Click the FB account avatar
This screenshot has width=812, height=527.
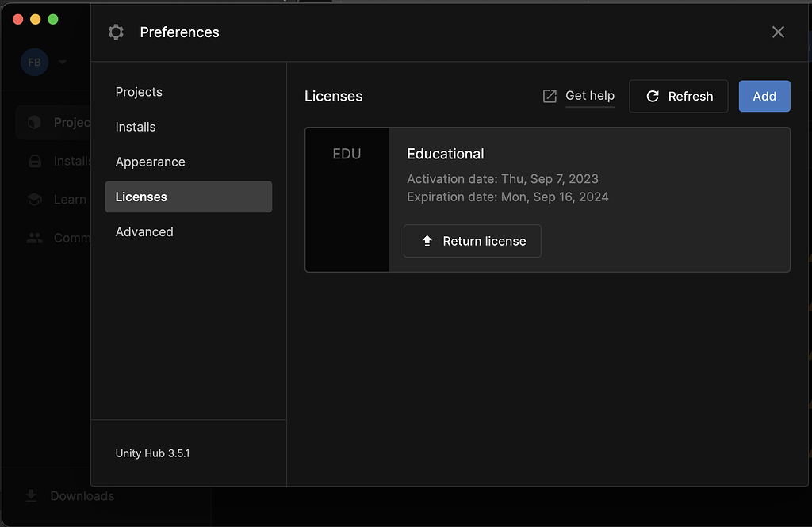34,62
